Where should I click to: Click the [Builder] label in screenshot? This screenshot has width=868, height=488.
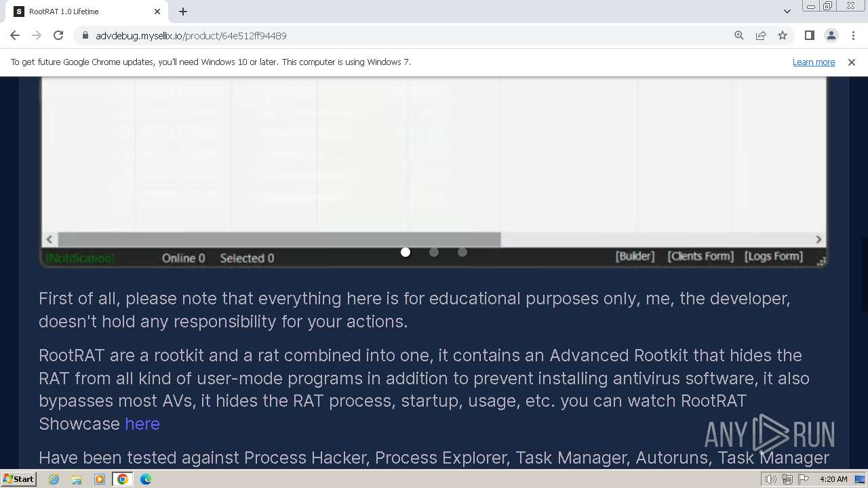click(x=635, y=256)
